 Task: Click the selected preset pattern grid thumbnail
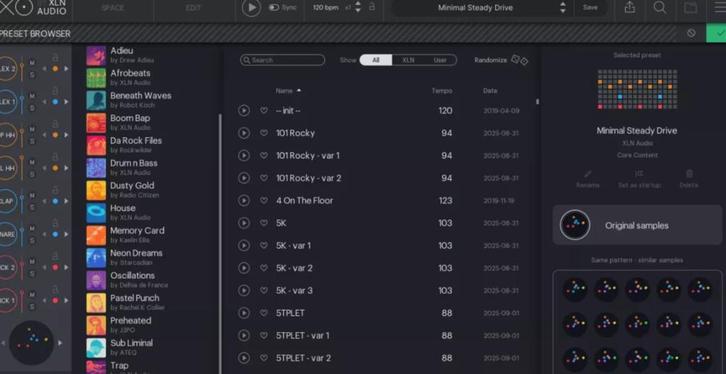point(637,89)
